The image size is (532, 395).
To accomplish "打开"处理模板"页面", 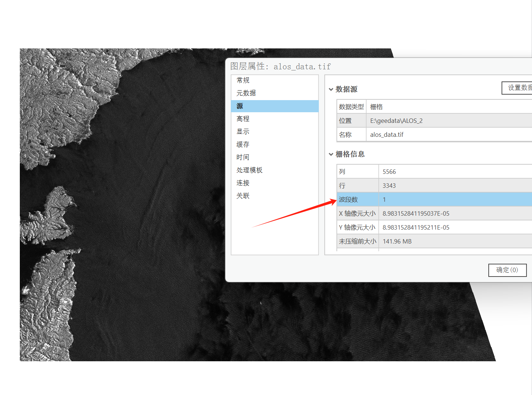I will point(250,170).
